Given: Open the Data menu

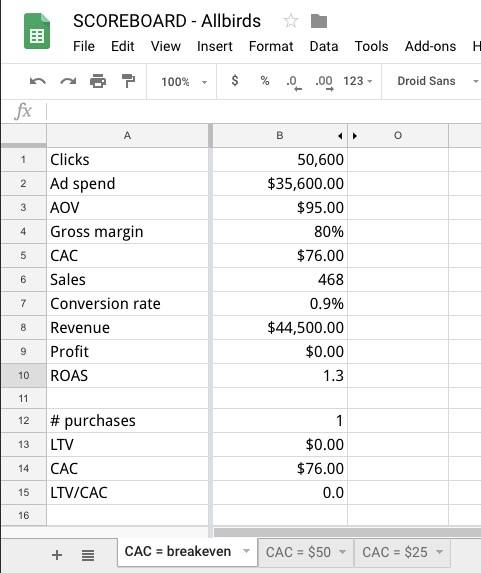Looking at the screenshot, I should tap(324, 46).
